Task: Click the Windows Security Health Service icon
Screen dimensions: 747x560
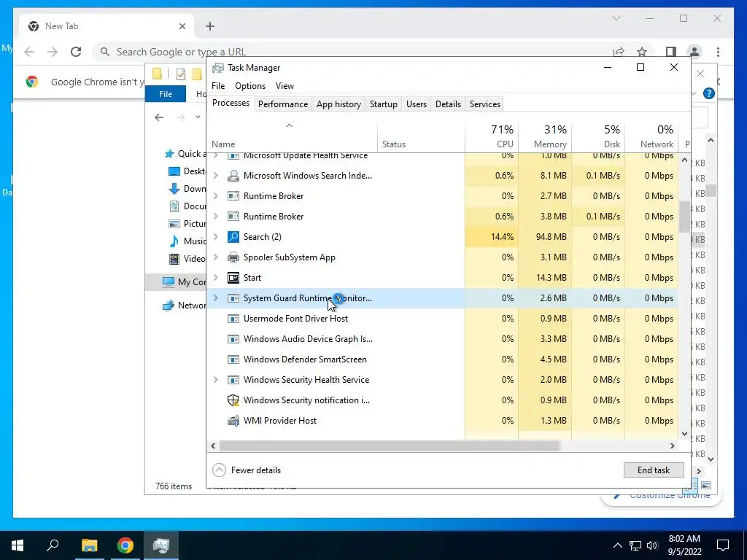Action: [233, 380]
